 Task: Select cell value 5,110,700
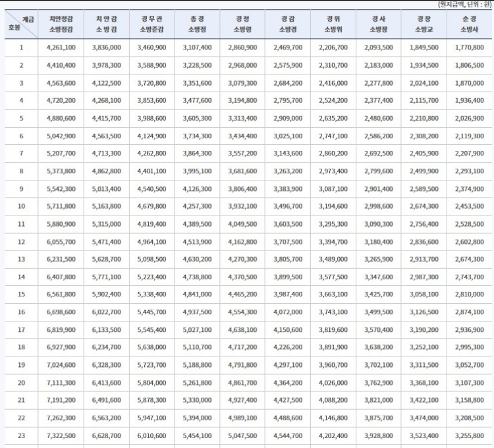coord(197,347)
